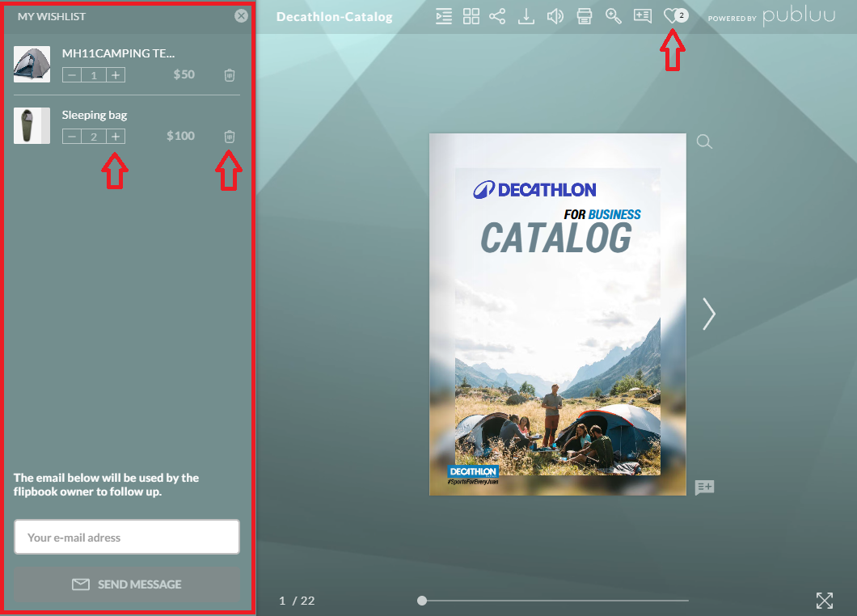Open the Publuu logo link
Screen dimensions: 857x616
(799, 16)
